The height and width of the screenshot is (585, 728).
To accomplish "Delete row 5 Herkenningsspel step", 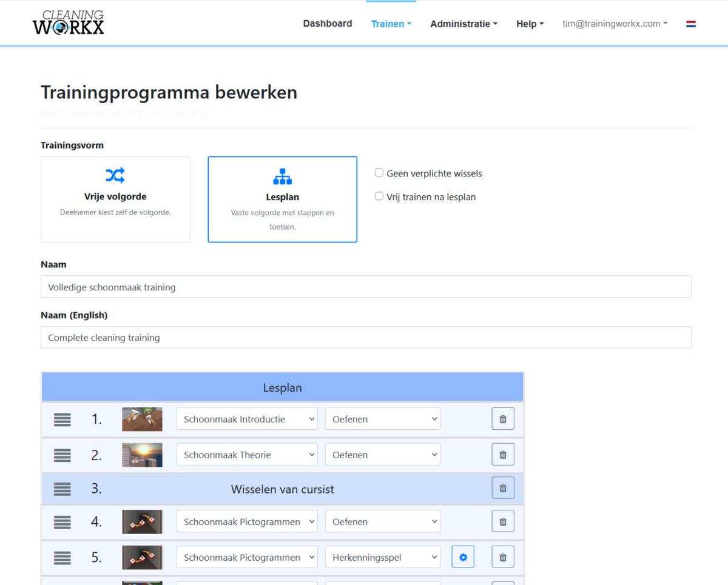I will tap(502, 557).
